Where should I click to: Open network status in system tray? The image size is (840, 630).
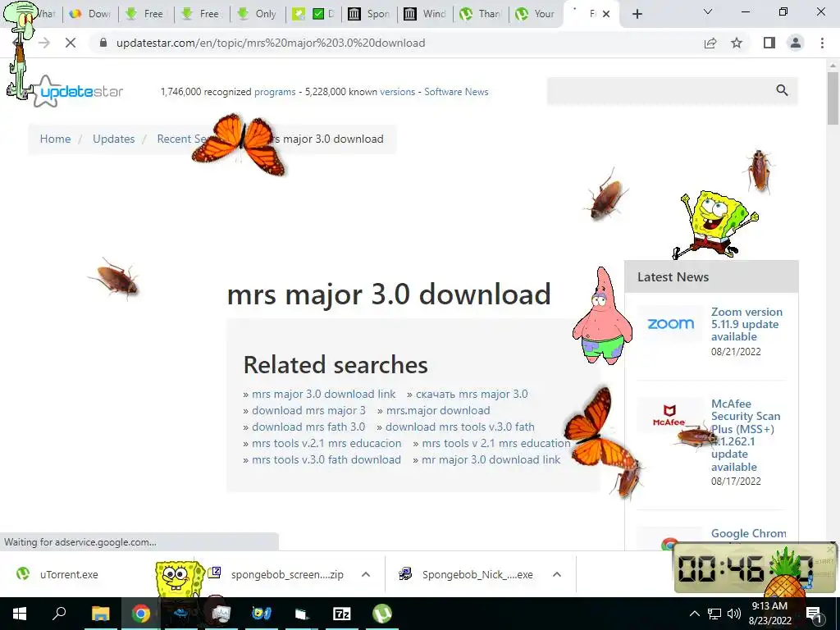pos(714,614)
